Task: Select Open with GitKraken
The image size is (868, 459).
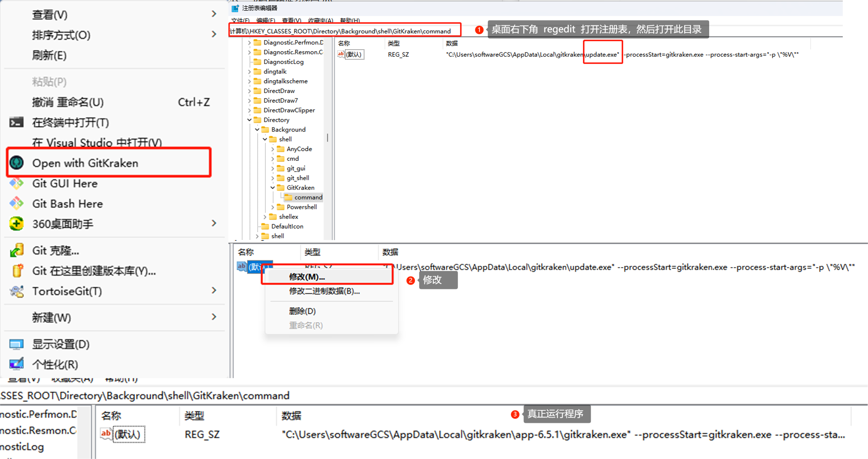Action: pos(109,163)
